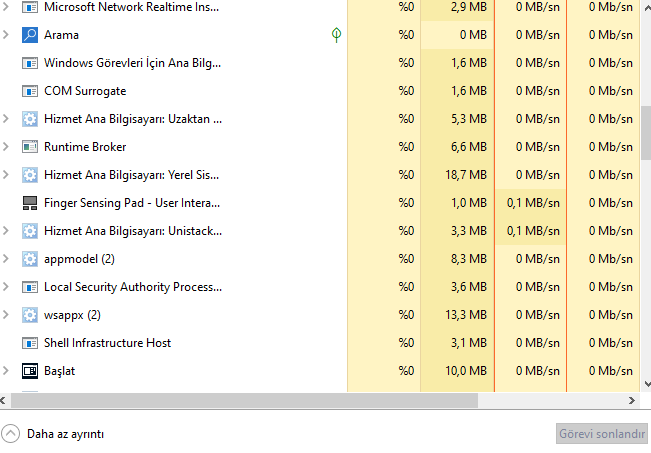Click the Arama magnifier icon
The width and height of the screenshot is (651, 453).
30,35
